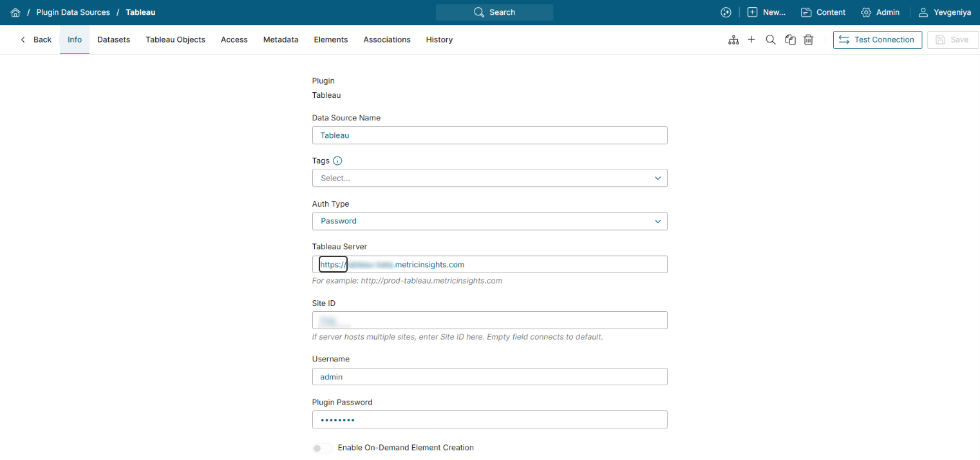Click the magnifier icon in the toolbar
The height and width of the screenshot is (460, 980).
click(770, 40)
